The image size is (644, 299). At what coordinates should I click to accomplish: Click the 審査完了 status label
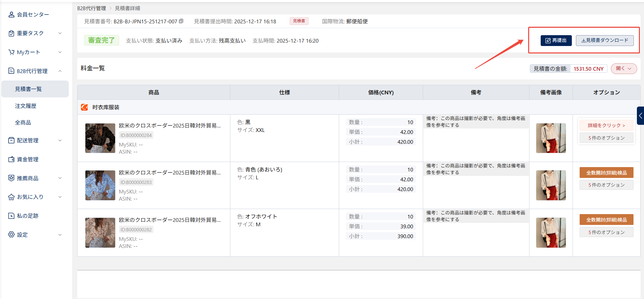[x=101, y=40]
